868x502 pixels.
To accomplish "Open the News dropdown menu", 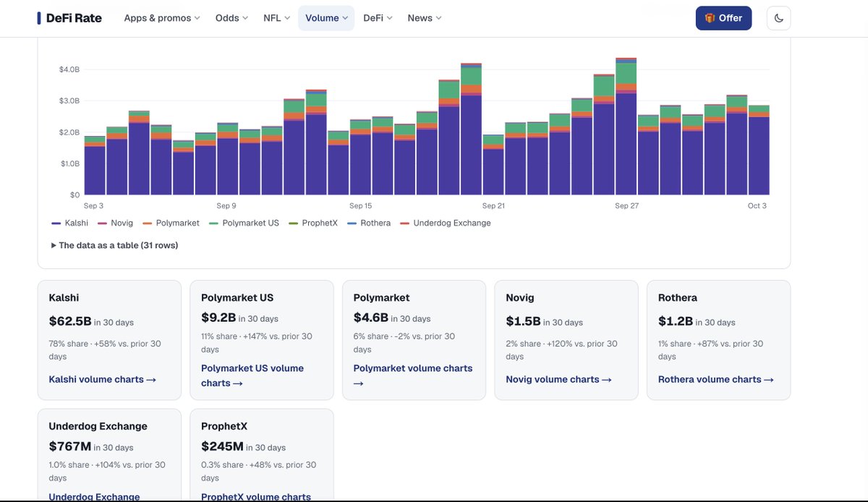I will 425,18.
